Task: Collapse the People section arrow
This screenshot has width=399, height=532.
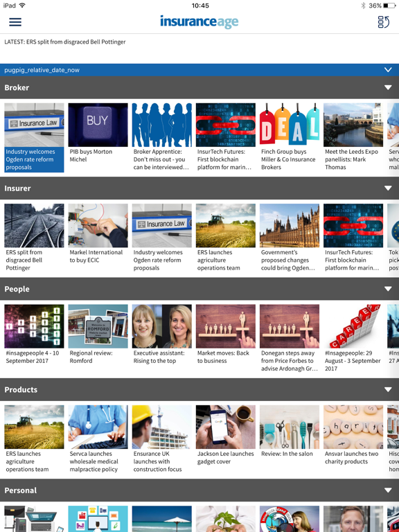Action: pos(388,289)
